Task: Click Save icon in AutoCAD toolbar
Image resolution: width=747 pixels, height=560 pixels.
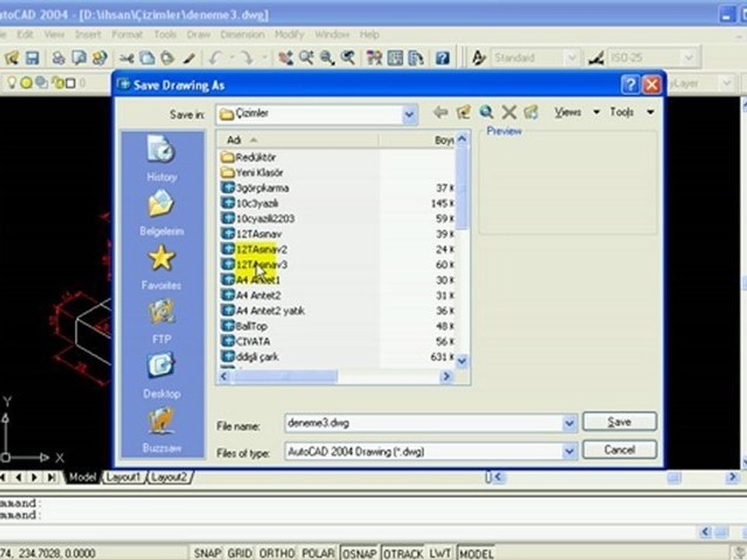Action: [32, 58]
